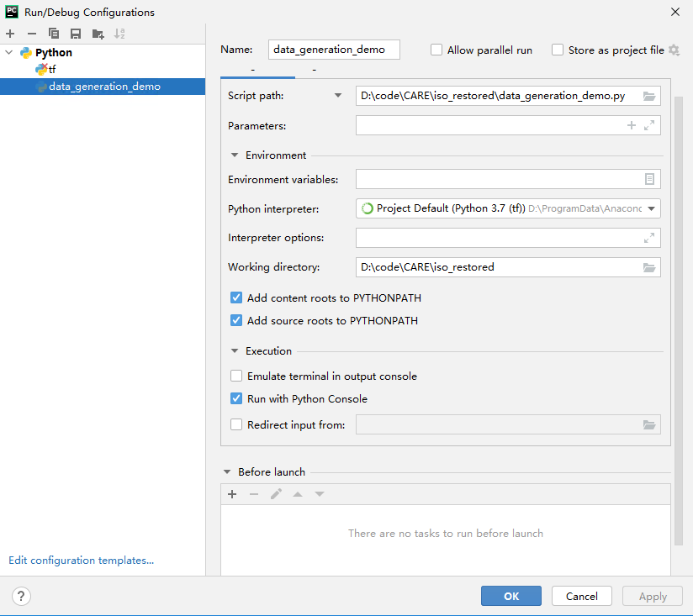The image size is (693, 616).
Task: Close the Run/Debug Configurations dialog
Action: [x=674, y=12]
